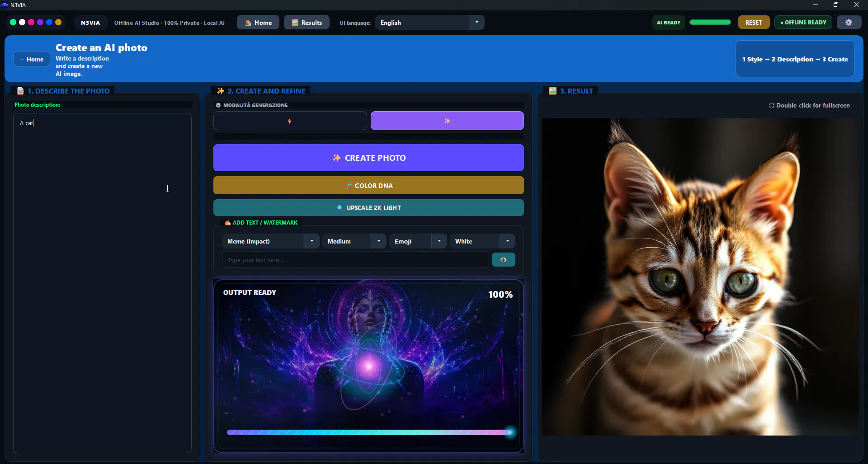Click the white color dot in header
The image size is (868, 464).
(x=22, y=22)
